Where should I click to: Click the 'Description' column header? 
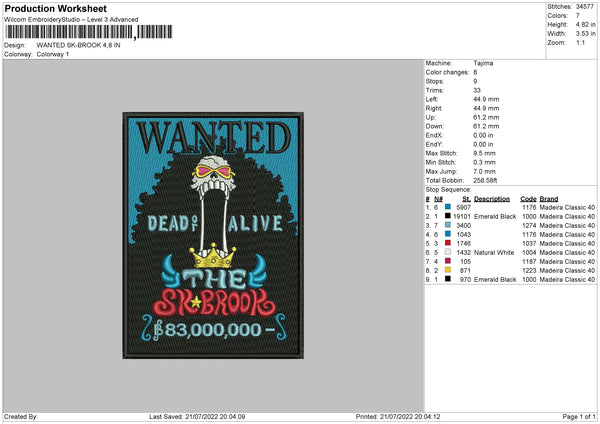[492, 199]
